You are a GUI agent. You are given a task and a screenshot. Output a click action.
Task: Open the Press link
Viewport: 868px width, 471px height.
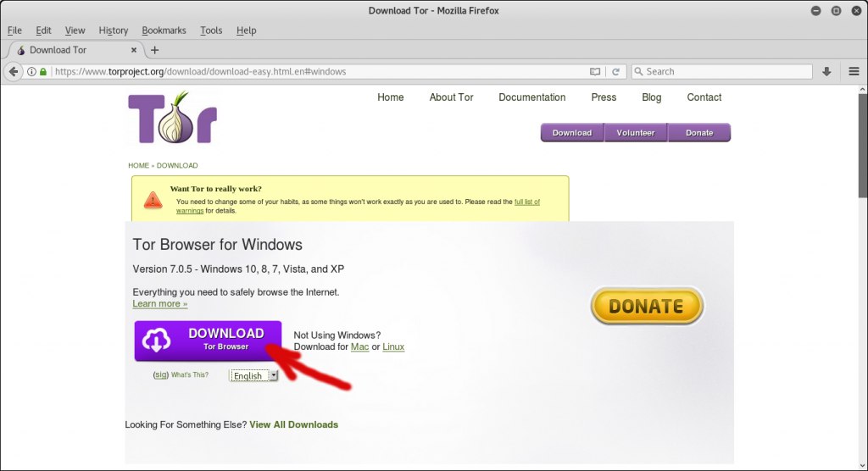click(604, 97)
